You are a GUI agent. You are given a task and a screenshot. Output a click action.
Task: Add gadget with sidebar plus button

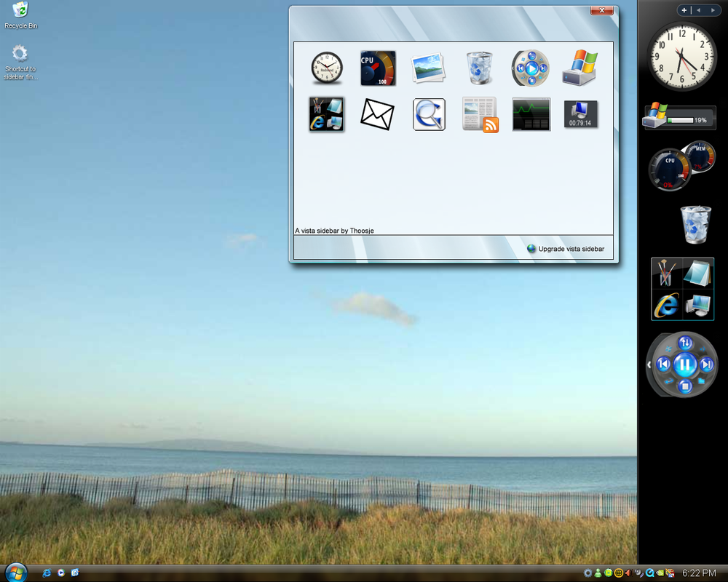coord(684,9)
